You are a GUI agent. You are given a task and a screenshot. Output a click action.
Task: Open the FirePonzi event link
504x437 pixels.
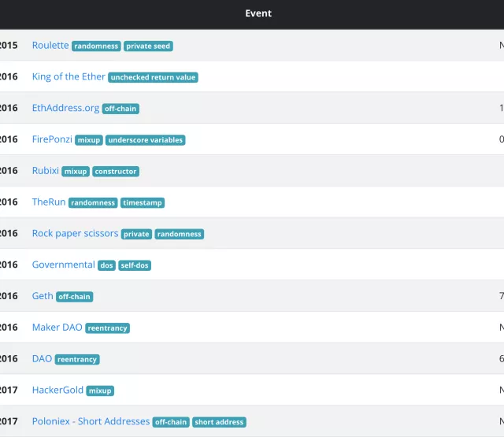pyautogui.click(x=52, y=139)
